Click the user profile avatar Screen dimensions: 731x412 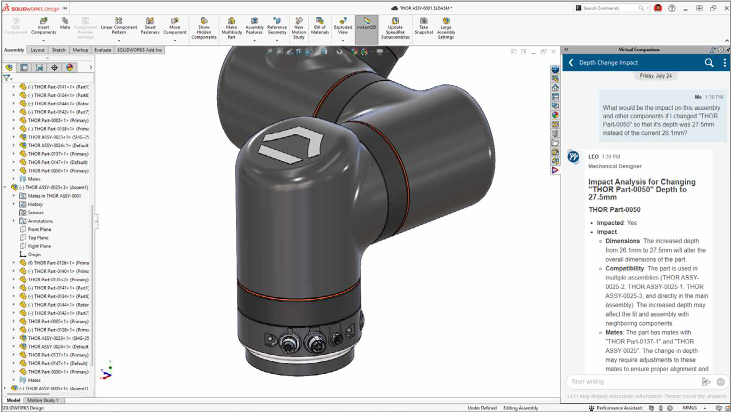(658, 8)
